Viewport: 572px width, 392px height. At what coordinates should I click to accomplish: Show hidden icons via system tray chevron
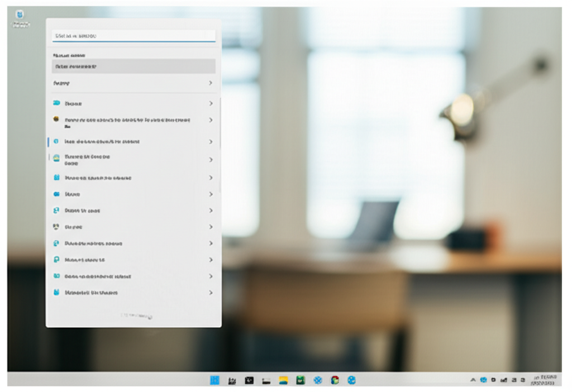473,380
